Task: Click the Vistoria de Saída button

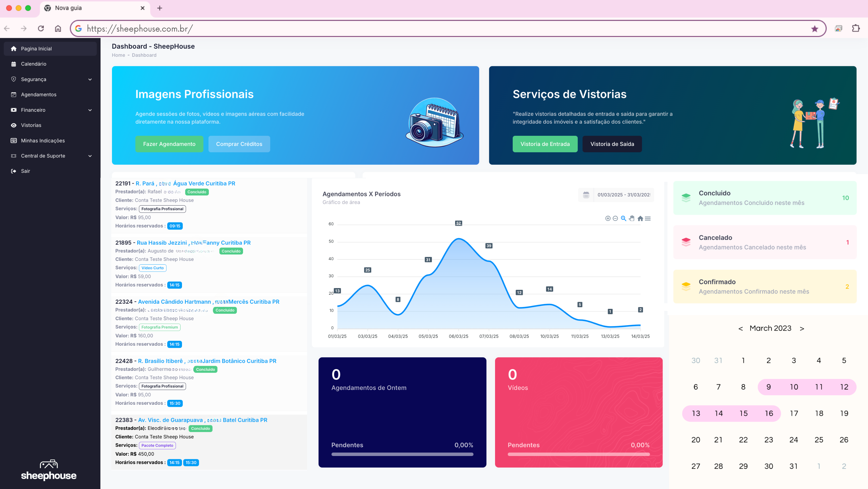Action: 612,144
